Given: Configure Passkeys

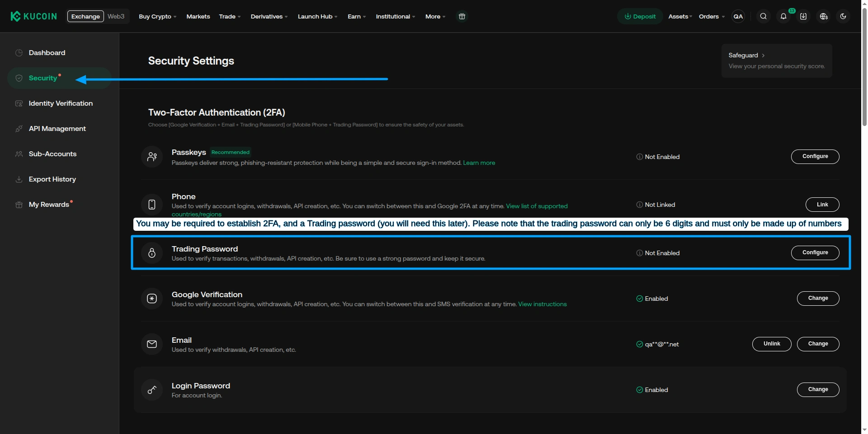Looking at the screenshot, I should pos(815,156).
